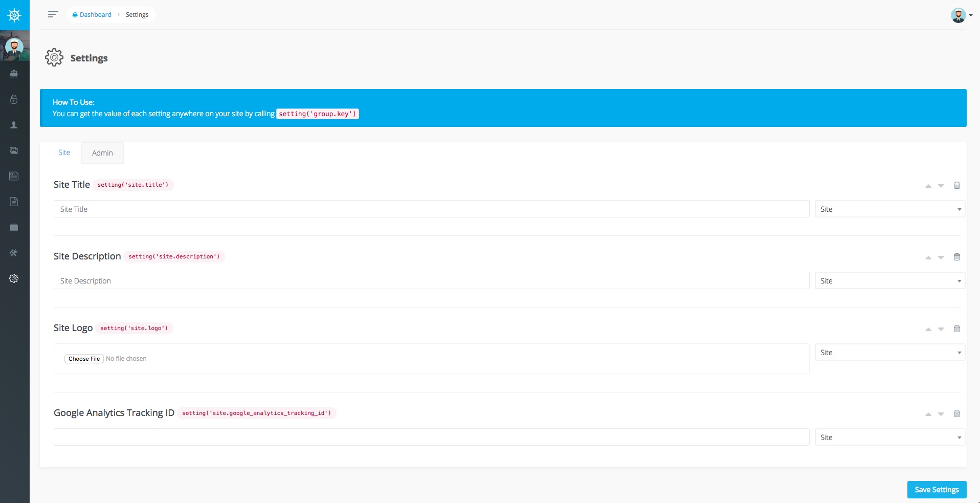Viewport: 980px width, 503px height.
Task: Delete Google Analytics Tracking ID setting
Action: tap(956, 413)
